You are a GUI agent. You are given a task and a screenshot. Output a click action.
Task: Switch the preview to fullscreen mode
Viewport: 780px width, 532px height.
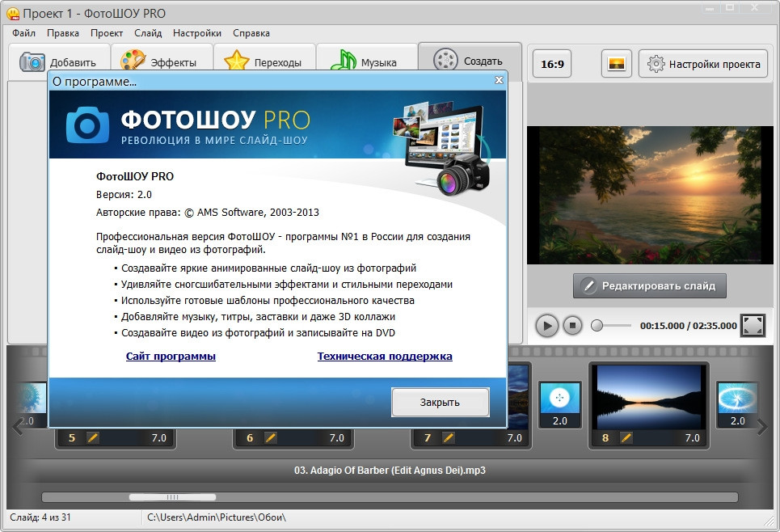click(x=753, y=326)
